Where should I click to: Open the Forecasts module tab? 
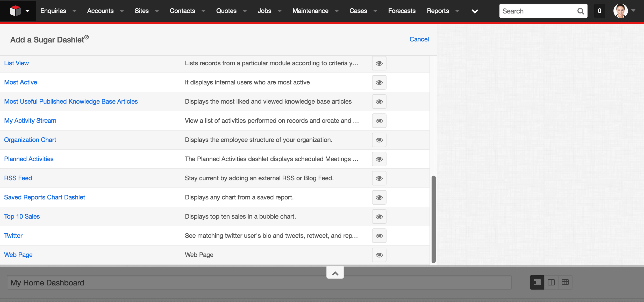[402, 11]
